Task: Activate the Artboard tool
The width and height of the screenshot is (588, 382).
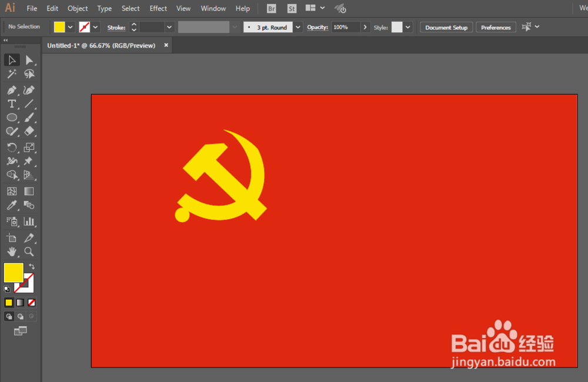Action: pos(12,237)
